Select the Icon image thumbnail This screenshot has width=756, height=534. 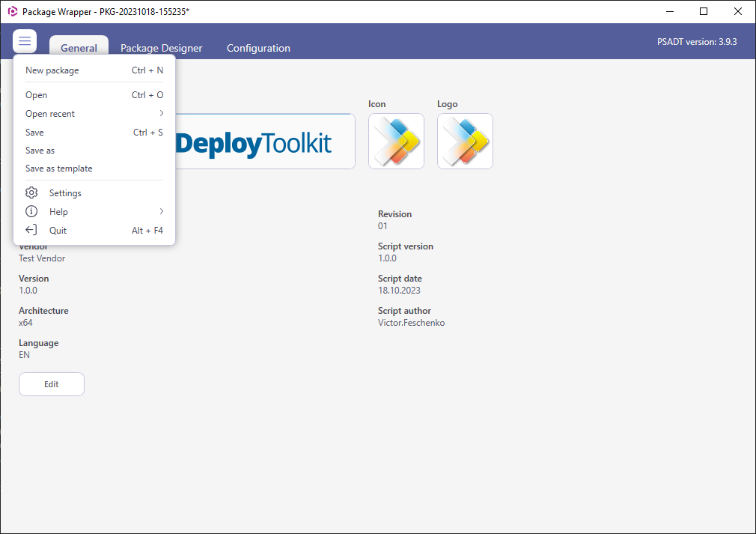396,142
